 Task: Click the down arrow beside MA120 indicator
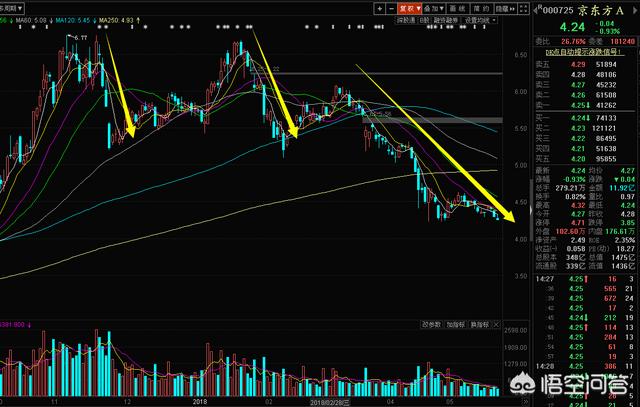tap(93, 20)
